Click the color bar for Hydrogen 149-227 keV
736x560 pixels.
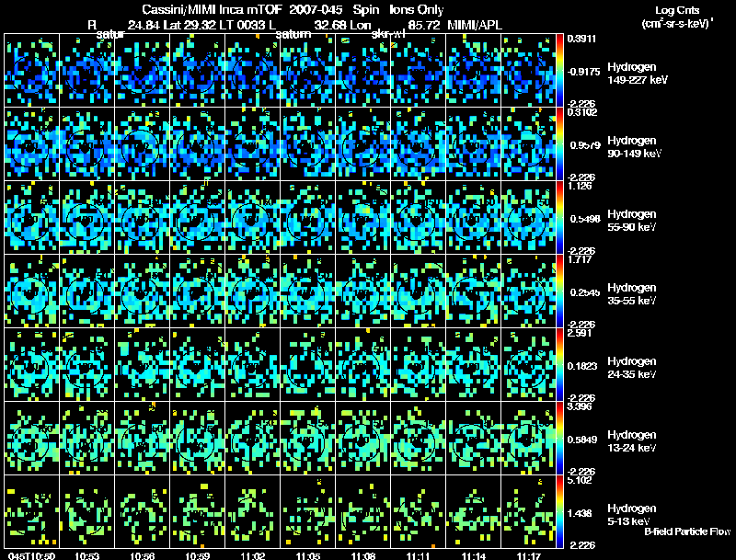(x=559, y=70)
